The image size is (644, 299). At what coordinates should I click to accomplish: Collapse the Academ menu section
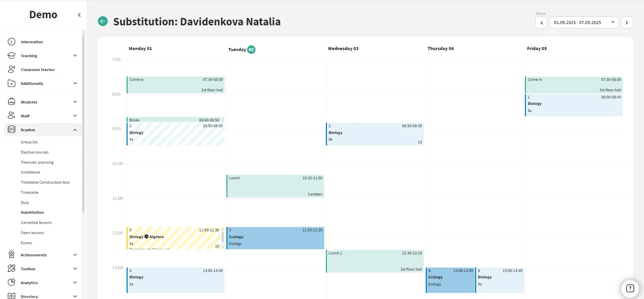pyautogui.click(x=75, y=130)
